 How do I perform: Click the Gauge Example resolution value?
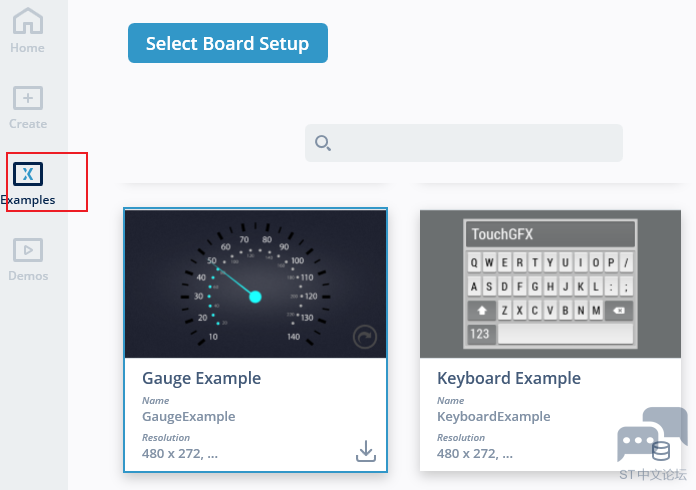click(x=180, y=454)
